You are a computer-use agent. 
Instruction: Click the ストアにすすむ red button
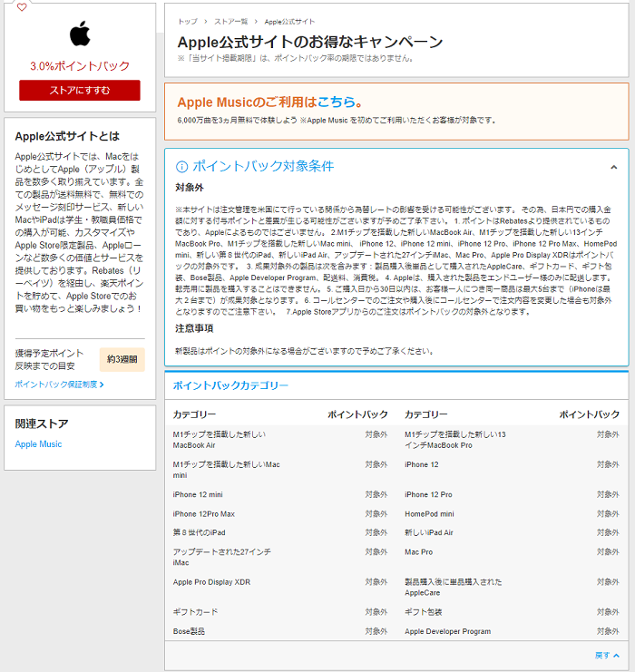(x=80, y=90)
